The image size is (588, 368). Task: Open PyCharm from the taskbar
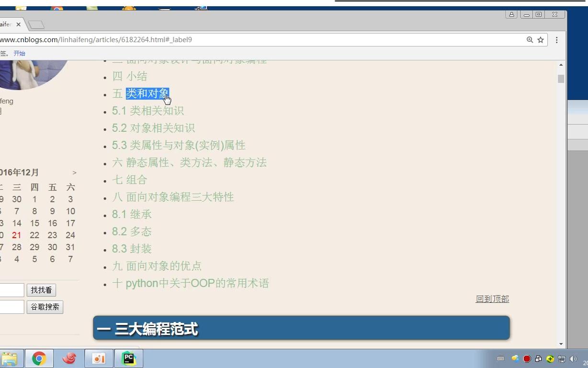(x=128, y=358)
